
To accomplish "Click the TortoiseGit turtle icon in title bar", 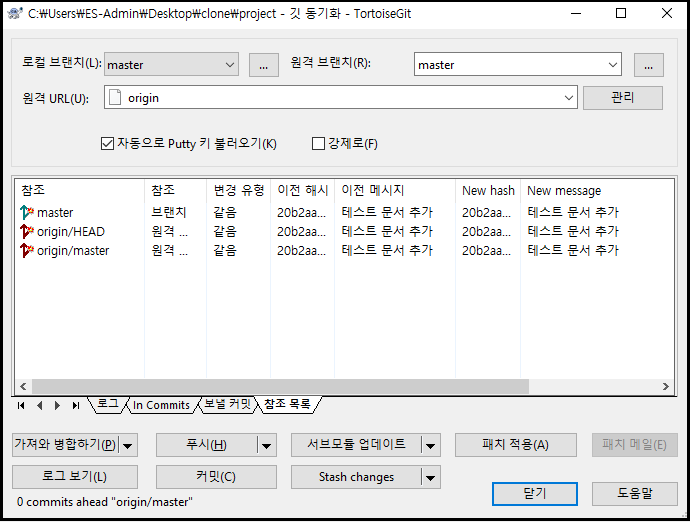I will [x=15, y=14].
